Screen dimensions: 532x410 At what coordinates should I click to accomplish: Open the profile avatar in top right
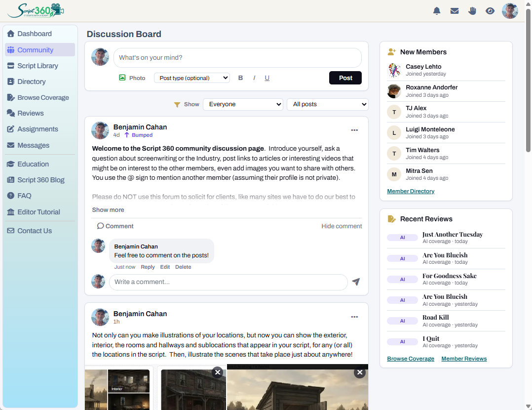(510, 11)
